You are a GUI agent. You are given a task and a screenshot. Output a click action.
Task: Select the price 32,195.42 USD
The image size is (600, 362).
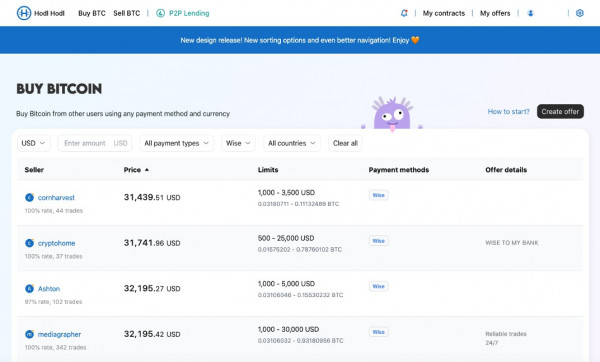pyautogui.click(x=152, y=334)
